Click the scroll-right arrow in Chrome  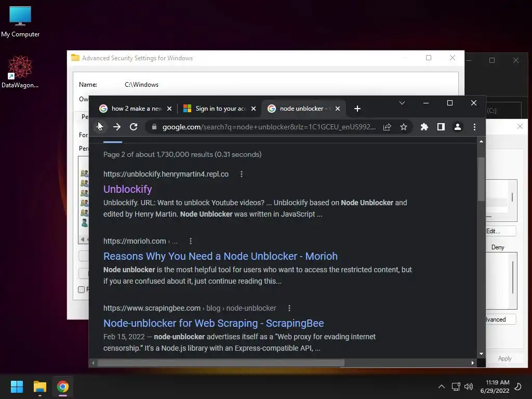(x=473, y=363)
